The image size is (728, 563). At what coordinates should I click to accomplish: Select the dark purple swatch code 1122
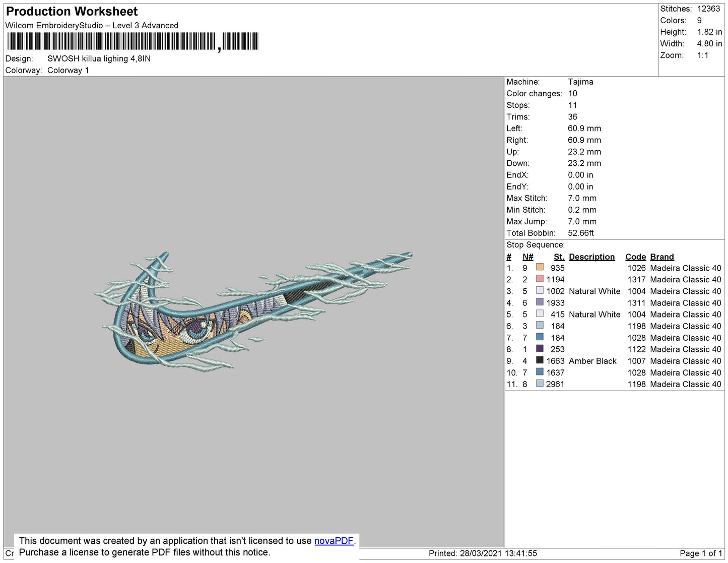pyautogui.click(x=540, y=348)
